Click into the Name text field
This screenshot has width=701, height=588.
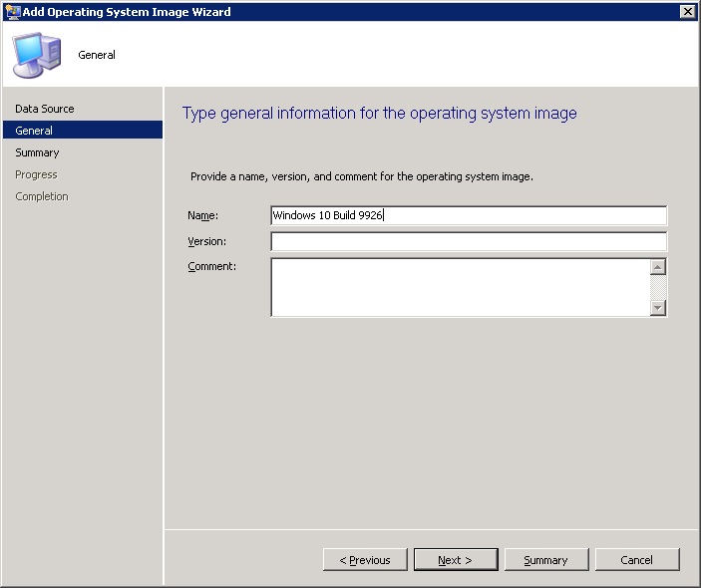tap(468, 216)
